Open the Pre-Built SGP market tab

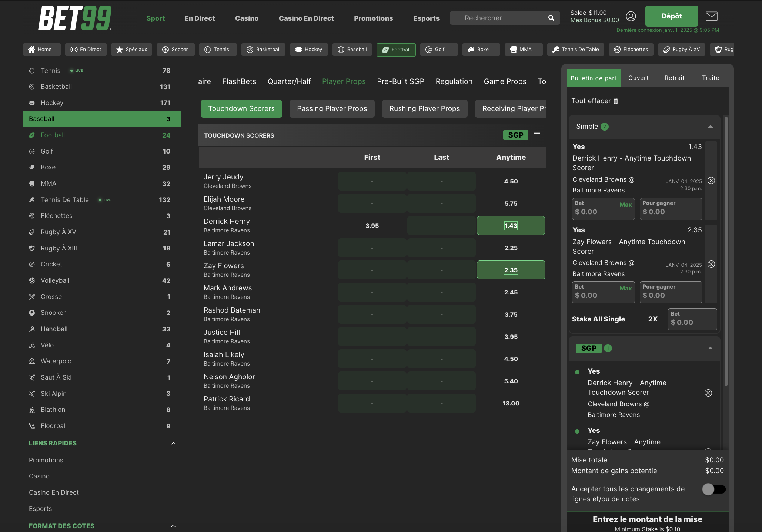point(401,81)
